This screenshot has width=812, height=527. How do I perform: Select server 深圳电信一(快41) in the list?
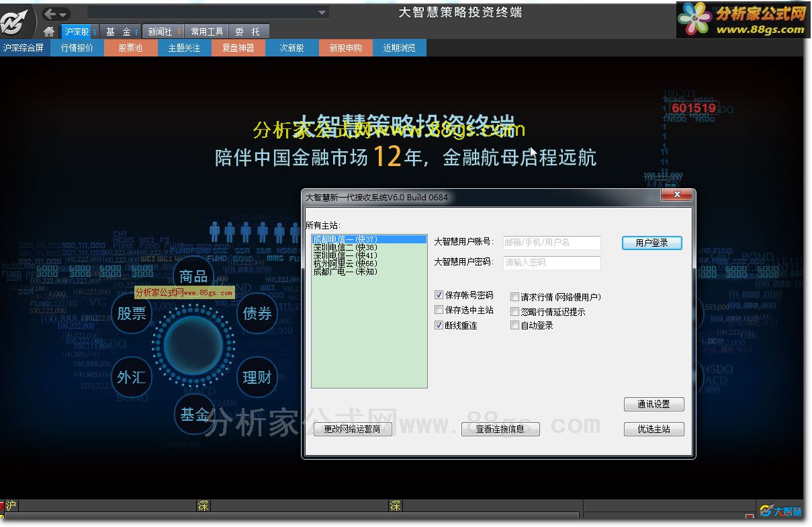point(369,255)
